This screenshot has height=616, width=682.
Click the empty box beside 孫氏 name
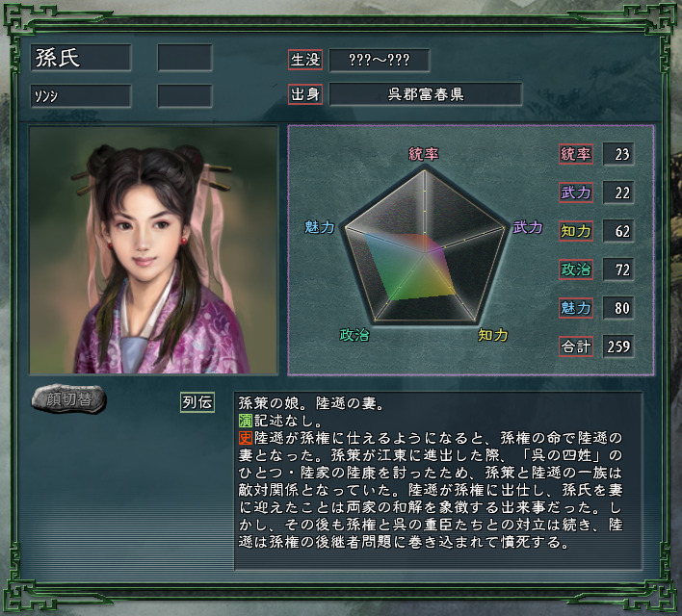point(185,58)
